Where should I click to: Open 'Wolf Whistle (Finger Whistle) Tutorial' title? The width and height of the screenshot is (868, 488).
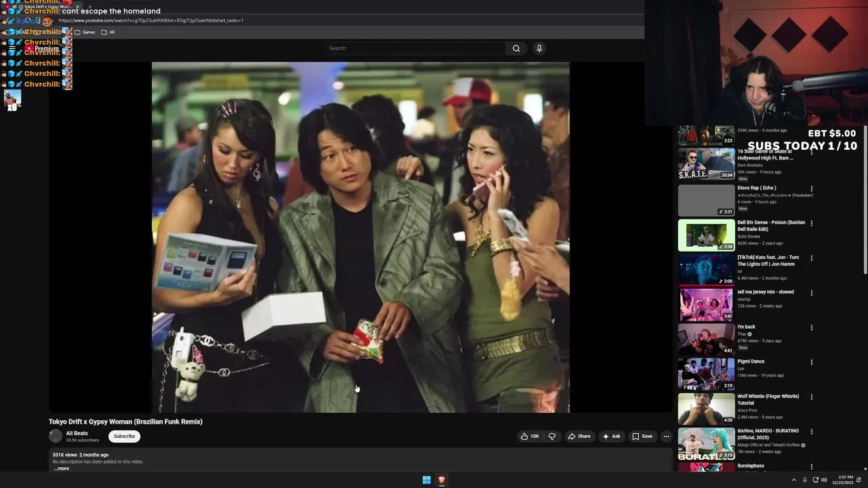(x=768, y=399)
